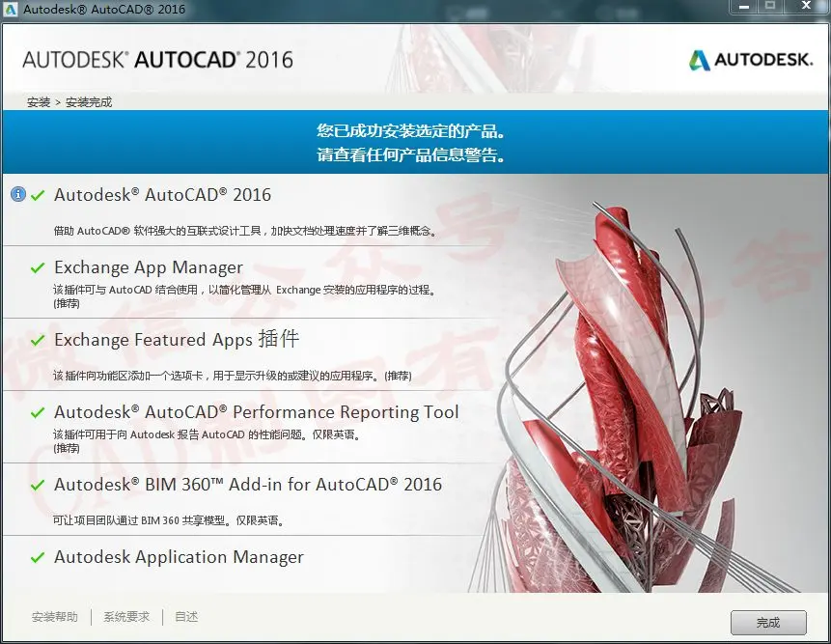
Task: Click the Autodesk logo in the header
Action: (751, 60)
